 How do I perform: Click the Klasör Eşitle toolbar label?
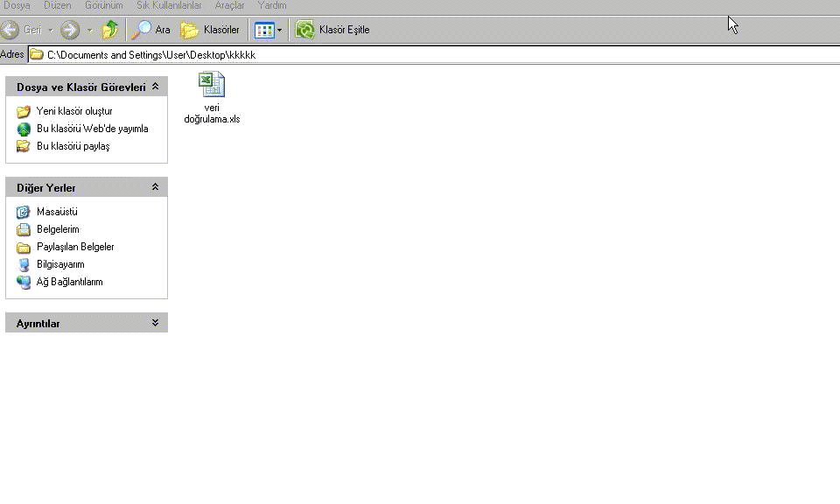[x=344, y=30]
